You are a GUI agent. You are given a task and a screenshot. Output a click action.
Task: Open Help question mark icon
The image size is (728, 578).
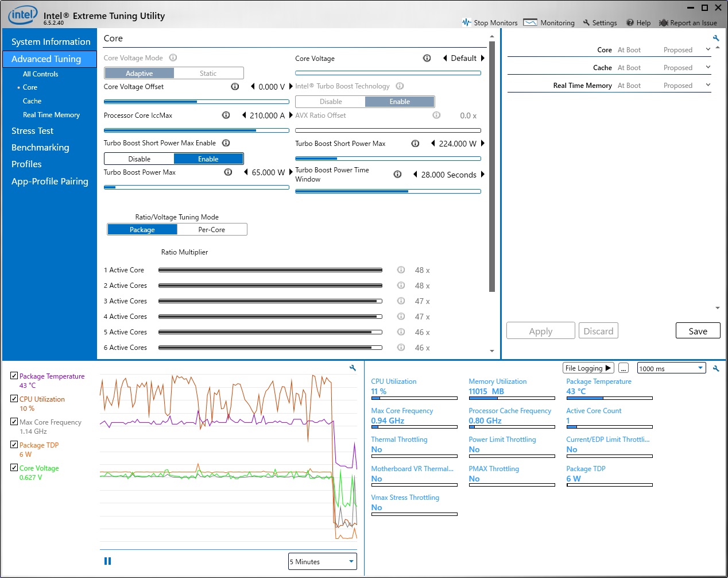coord(630,22)
